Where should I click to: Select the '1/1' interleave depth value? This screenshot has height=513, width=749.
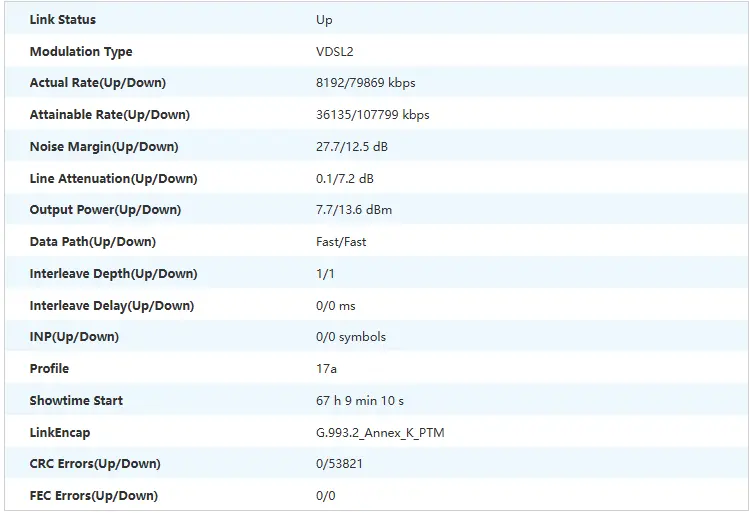[325, 274]
